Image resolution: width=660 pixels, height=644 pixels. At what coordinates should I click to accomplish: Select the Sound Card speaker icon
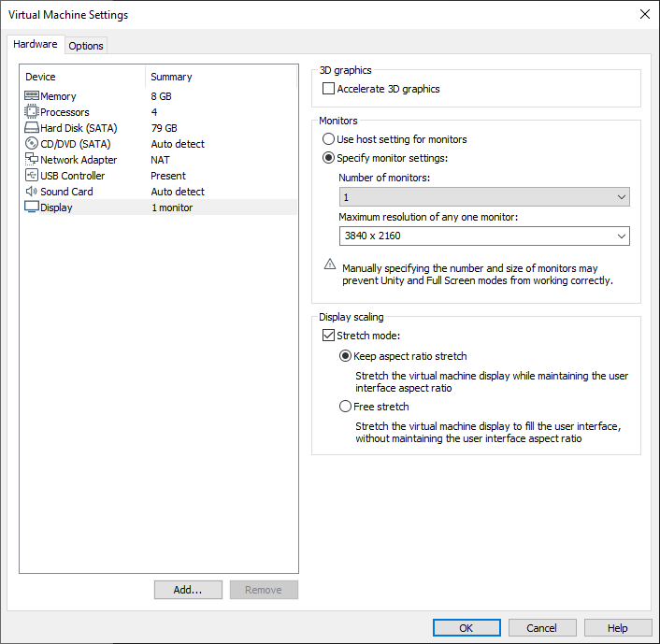pyautogui.click(x=31, y=192)
